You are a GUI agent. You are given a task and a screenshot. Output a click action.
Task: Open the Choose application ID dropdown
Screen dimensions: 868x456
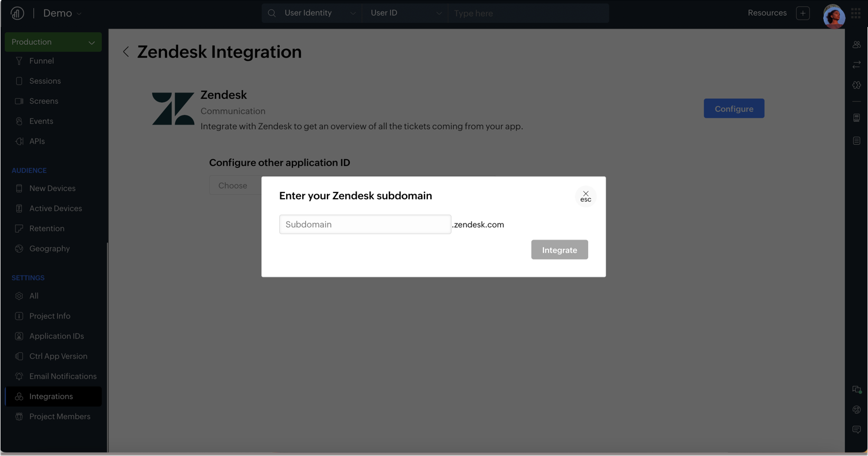tap(236, 186)
